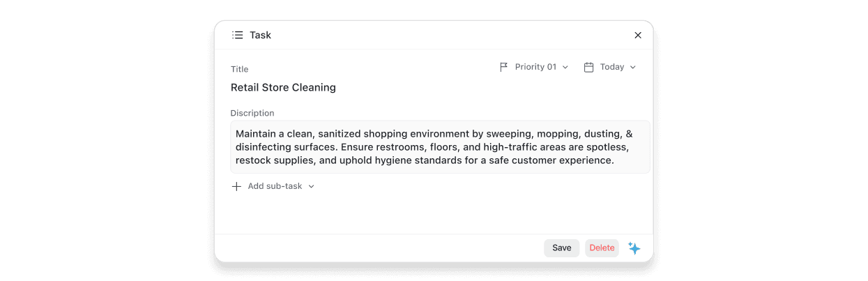Open the Priority 01 dropdown
The width and height of the screenshot is (868, 281).
point(535,67)
